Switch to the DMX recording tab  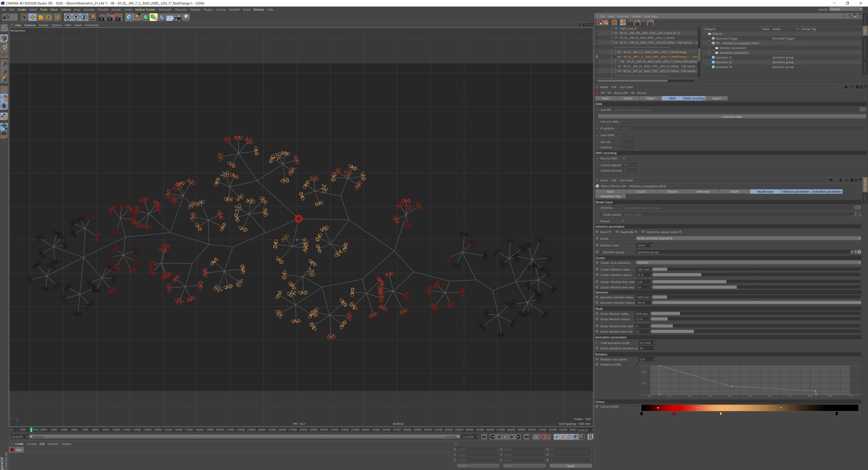point(694,99)
